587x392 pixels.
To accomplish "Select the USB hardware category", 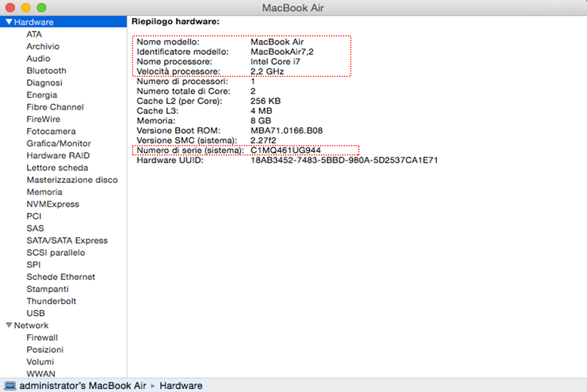I will tap(35, 313).
